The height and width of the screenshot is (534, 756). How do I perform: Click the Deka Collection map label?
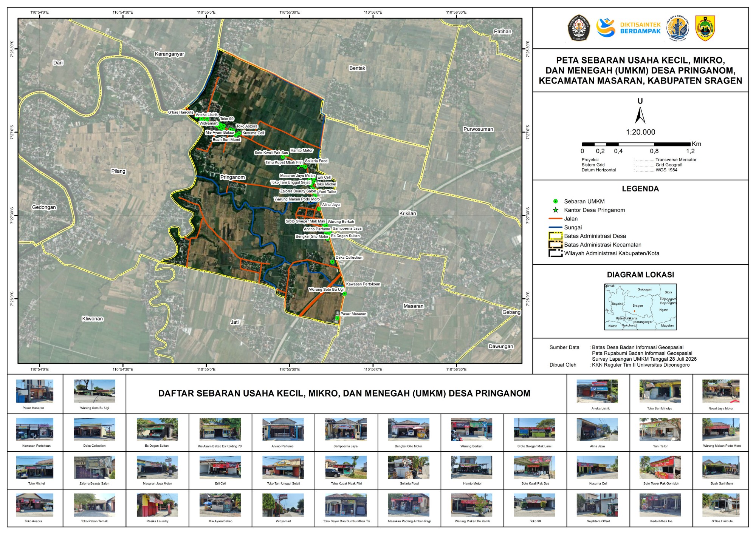pos(349,258)
